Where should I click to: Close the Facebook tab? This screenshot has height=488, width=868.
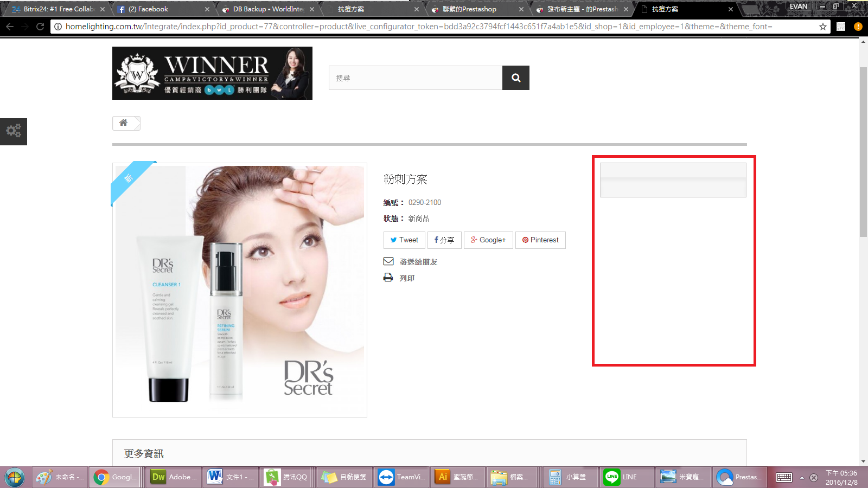(207, 9)
